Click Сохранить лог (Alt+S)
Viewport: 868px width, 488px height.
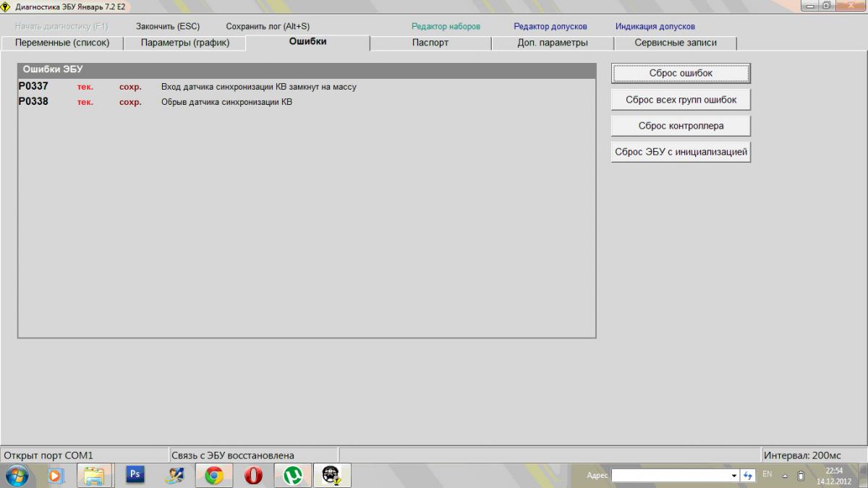(x=268, y=26)
